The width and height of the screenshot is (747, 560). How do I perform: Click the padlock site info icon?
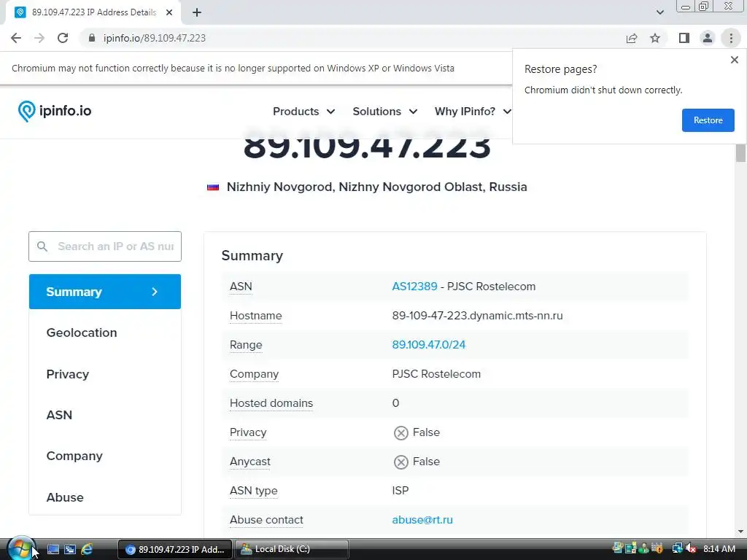coord(92,38)
